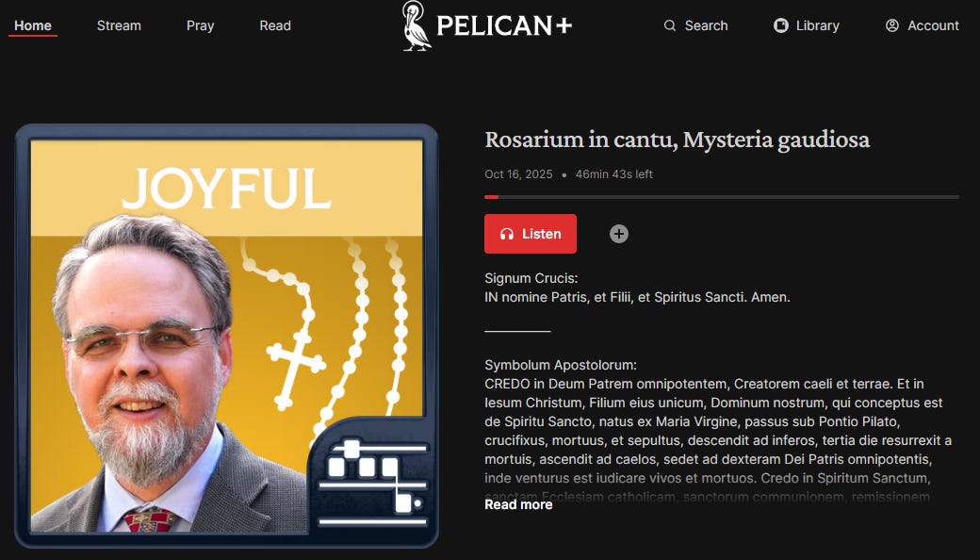
Task: Click the title Rosarium in cantu, Mysteria gaudiosa
Action: tap(677, 140)
